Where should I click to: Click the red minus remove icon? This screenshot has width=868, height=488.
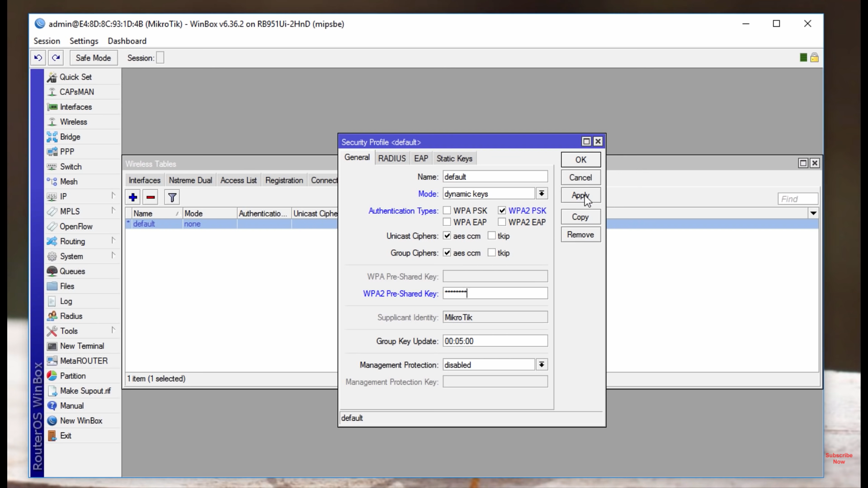(151, 197)
